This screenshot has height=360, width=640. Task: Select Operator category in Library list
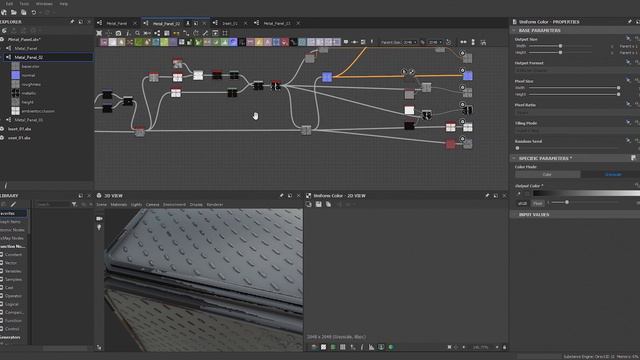(x=13, y=296)
